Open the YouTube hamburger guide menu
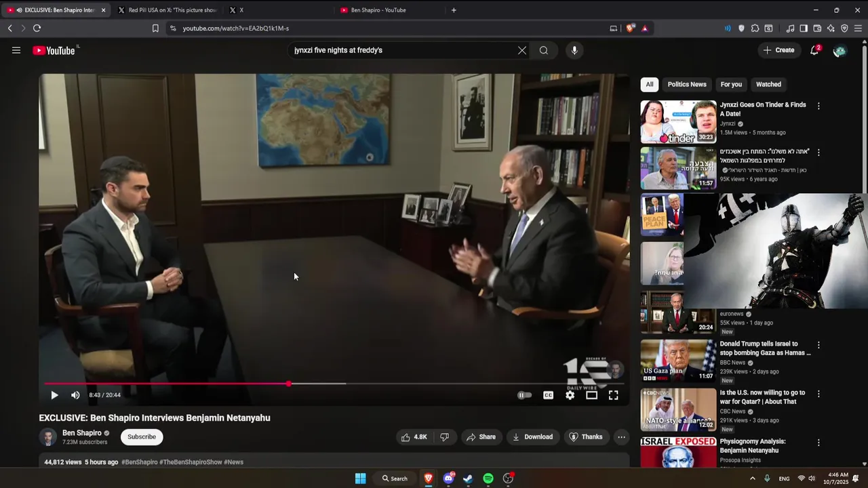The width and height of the screenshot is (868, 488). coord(16,50)
